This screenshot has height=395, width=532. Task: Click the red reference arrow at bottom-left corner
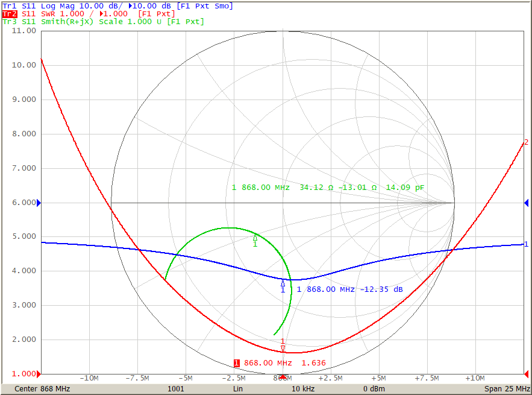(x=39, y=374)
